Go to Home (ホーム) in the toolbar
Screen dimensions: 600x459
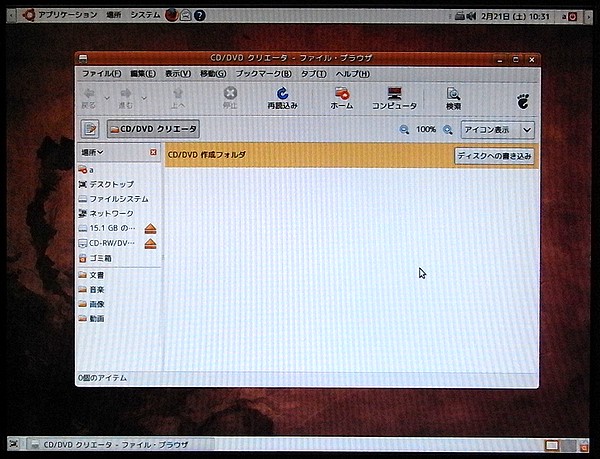(x=341, y=98)
